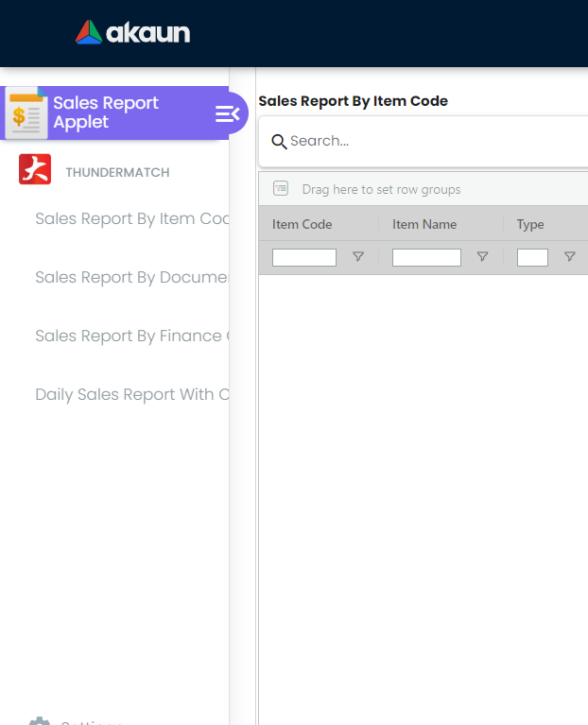
Task: Click the row groups panel icon
Action: coord(281,189)
